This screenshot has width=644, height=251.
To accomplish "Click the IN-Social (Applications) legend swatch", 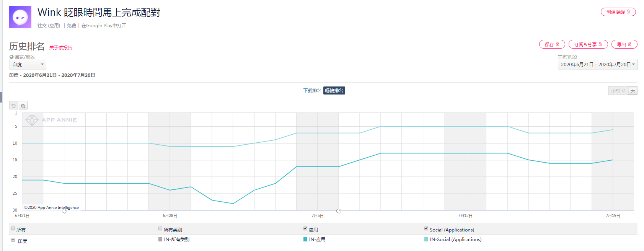I will point(426,240).
